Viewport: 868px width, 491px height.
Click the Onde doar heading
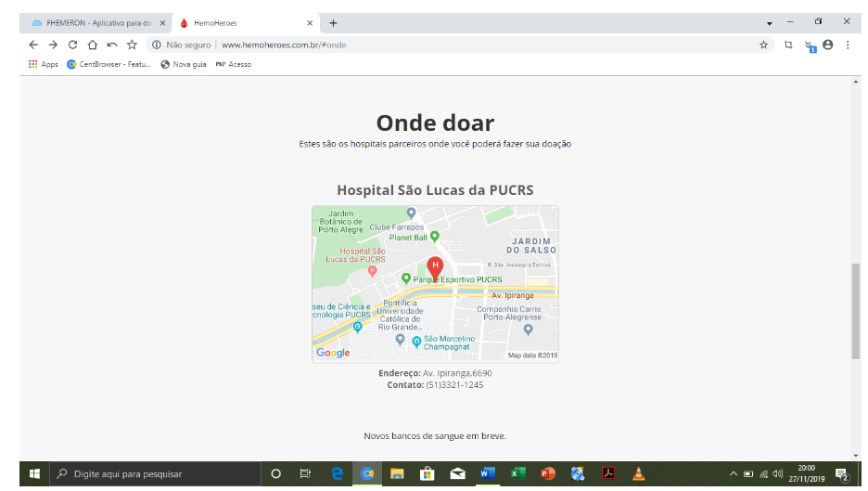pyautogui.click(x=435, y=123)
